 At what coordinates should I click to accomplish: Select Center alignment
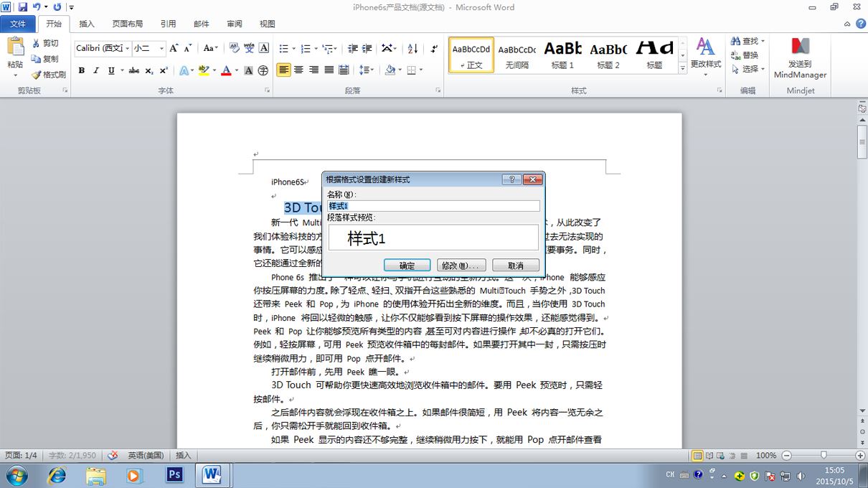coord(298,70)
